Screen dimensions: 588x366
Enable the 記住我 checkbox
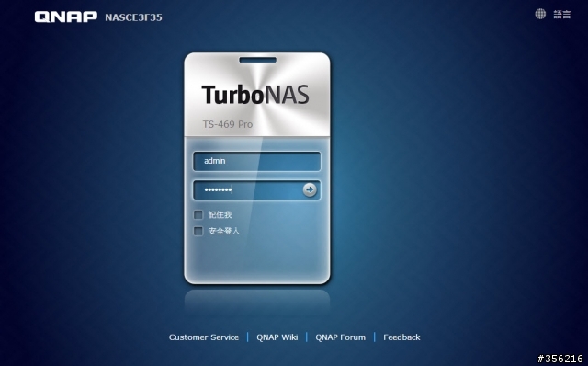point(198,214)
